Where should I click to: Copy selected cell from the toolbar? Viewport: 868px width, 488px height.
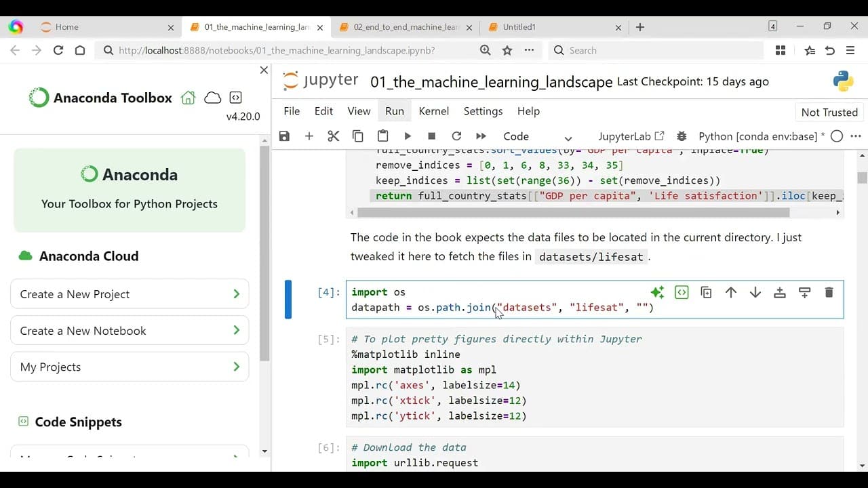pyautogui.click(x=358, y=136)
